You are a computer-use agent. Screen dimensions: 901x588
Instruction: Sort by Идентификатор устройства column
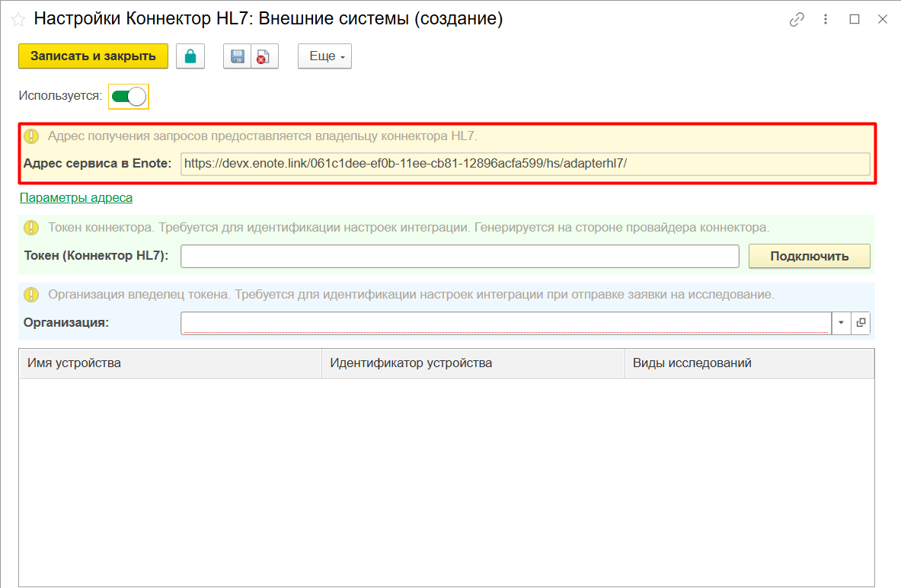point(472,363)
